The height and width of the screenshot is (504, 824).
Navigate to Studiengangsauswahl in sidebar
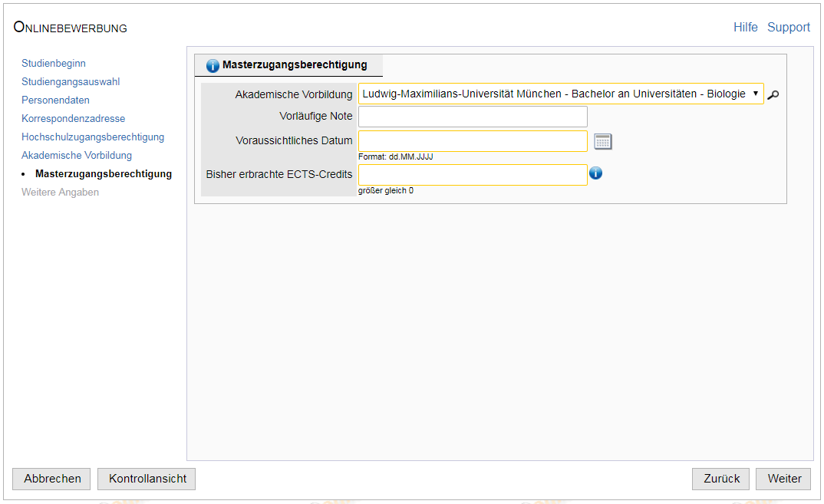click(71, 82)
